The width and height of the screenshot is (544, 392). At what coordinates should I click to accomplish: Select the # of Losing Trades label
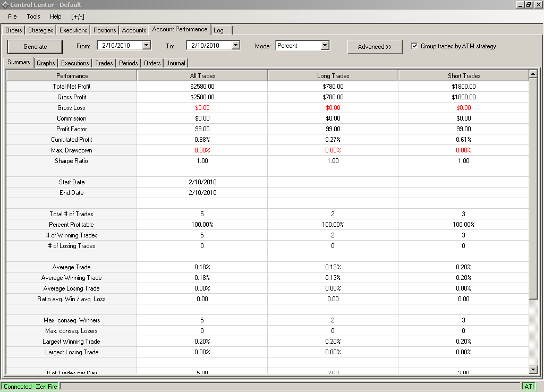click(x=72, y=246)
